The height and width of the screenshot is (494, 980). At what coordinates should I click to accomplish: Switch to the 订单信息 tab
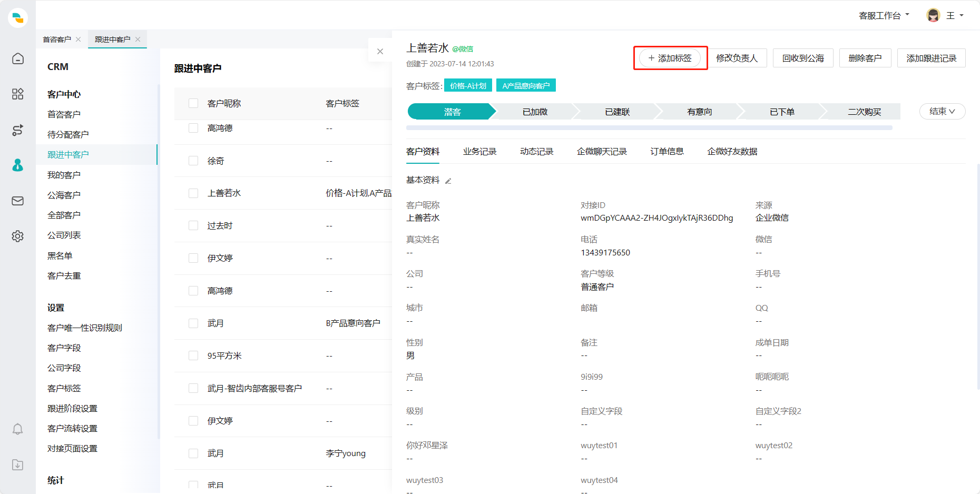click(667, 152)
